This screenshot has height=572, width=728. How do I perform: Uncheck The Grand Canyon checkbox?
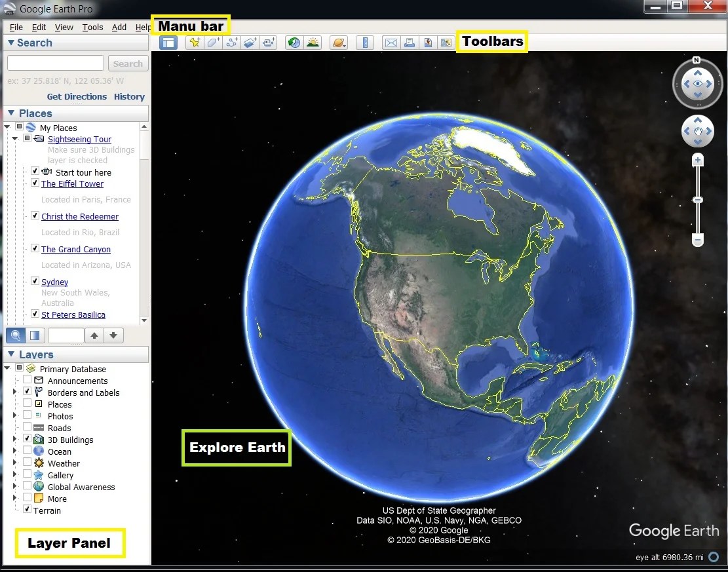point(35,248)
